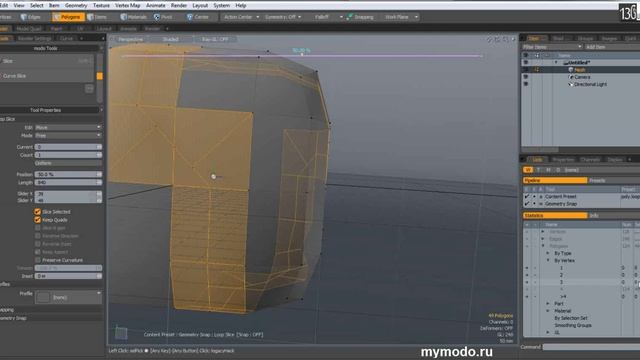
Task: Select the Camera item in item list
Action: (582, 77)
